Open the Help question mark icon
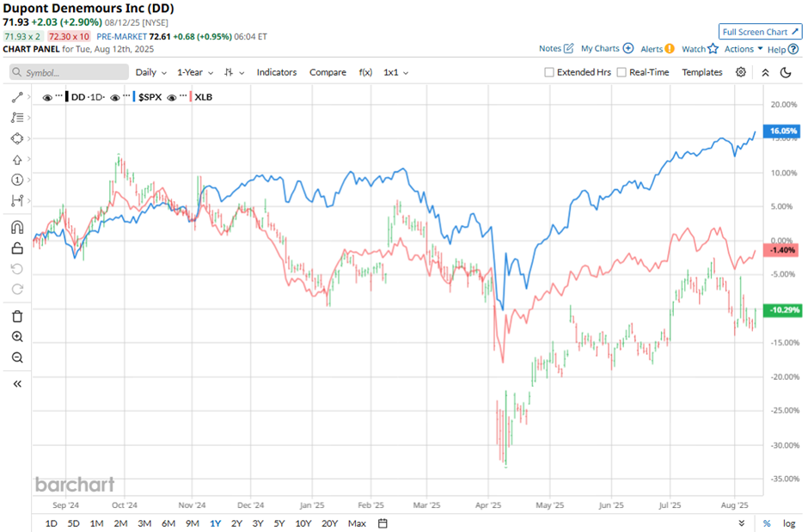This screenshot has height=532, width=808. [x=793, y=49]
